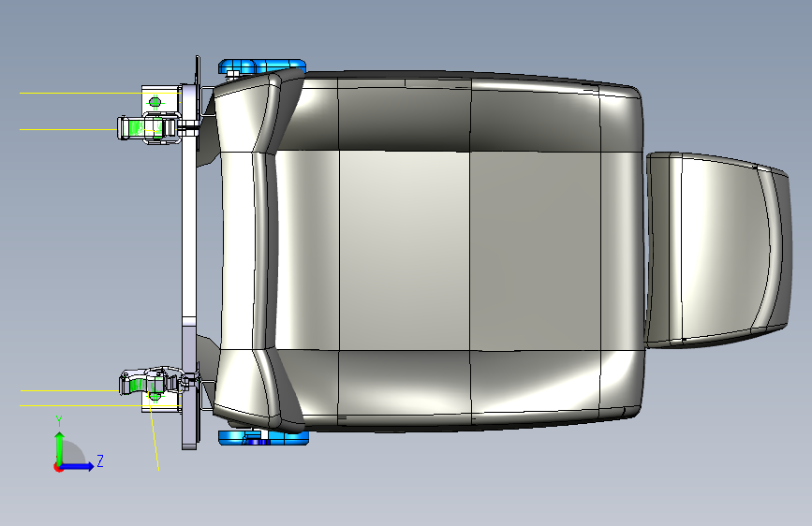The width and height of the screenshot is (812, 526).
Task: Pick the lower blue component beneath the seat
Action: pos(263,437)
